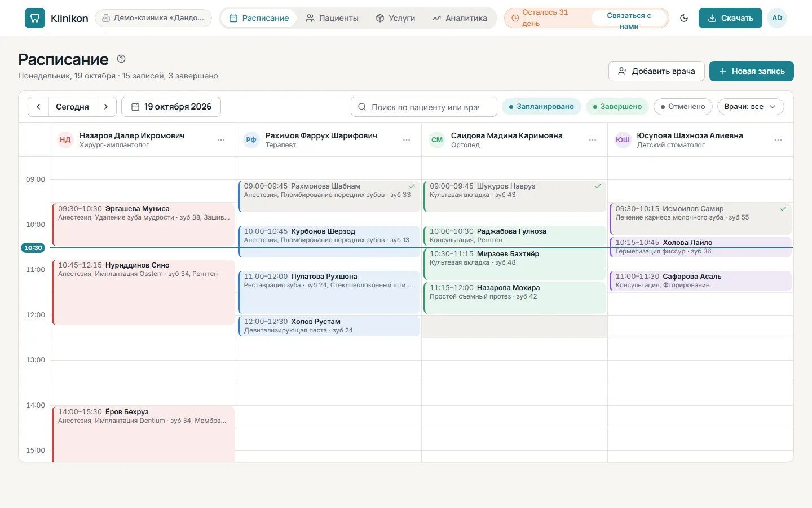Toggle dark mode moon icon
The height and width of the screenshot is (508, 812).
684,18
